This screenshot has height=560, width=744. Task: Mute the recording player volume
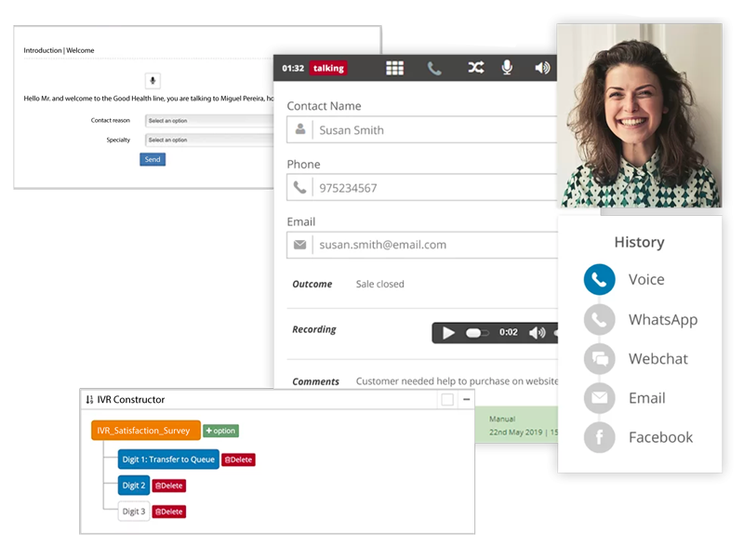(537, 333)
